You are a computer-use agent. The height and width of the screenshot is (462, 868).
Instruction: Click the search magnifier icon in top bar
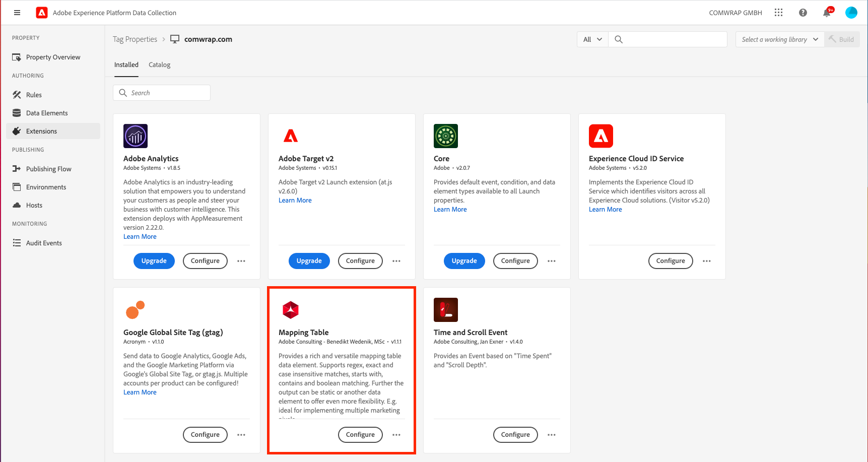pyautogui.click(x=619, y=39)
